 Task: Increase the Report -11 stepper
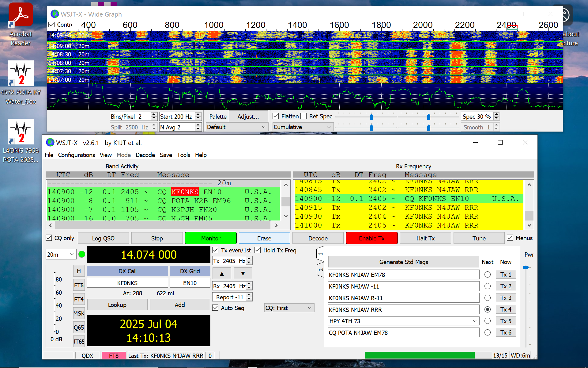point(249,295)
